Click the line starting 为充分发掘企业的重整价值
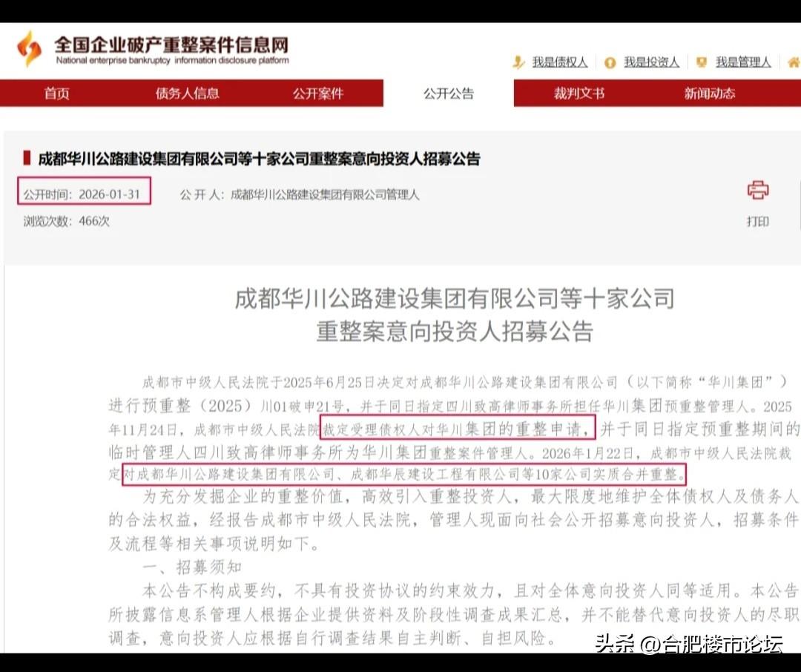This screenshot has width=801, height=672. point(470,495)
